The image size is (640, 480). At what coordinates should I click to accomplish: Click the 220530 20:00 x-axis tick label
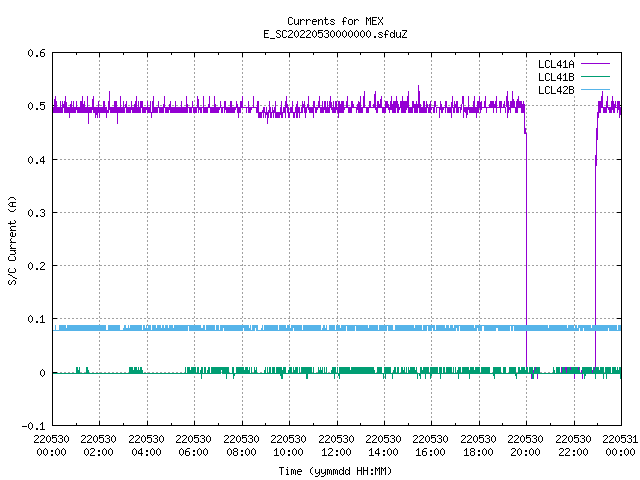coord(525,446)
